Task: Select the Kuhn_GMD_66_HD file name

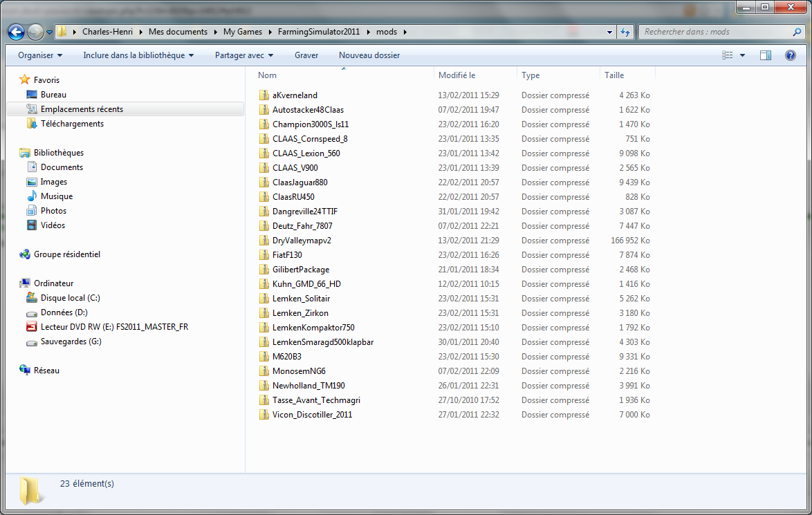Action: 306,284
